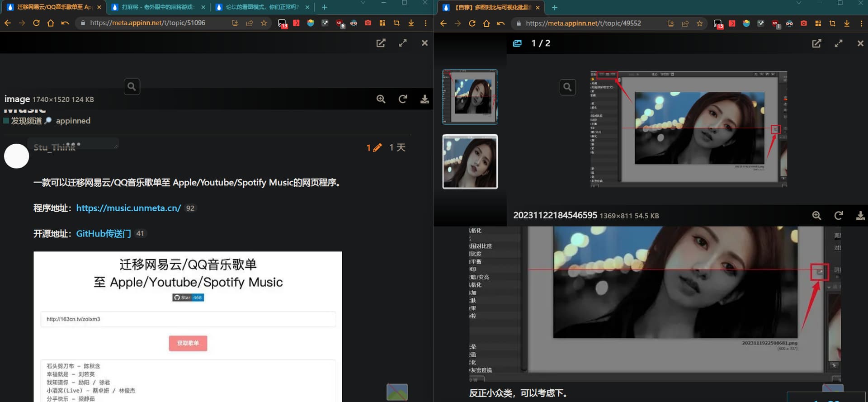Open the 1/2 gallery image in new window
Image resolution: width=868 pixels, height=402 pixels.
click(x=816, y=43)
